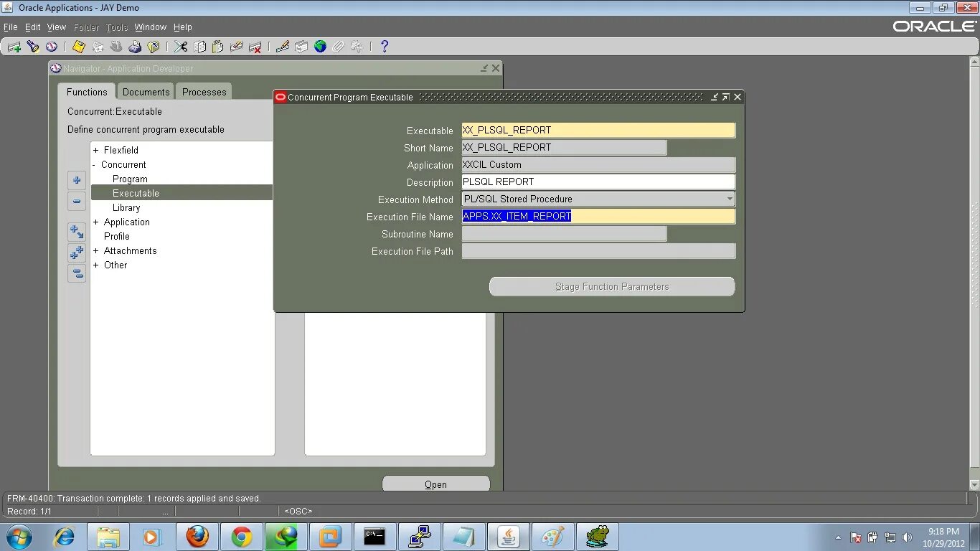
Task: Expand the Other tree node
Action: [x=96, y=265]
